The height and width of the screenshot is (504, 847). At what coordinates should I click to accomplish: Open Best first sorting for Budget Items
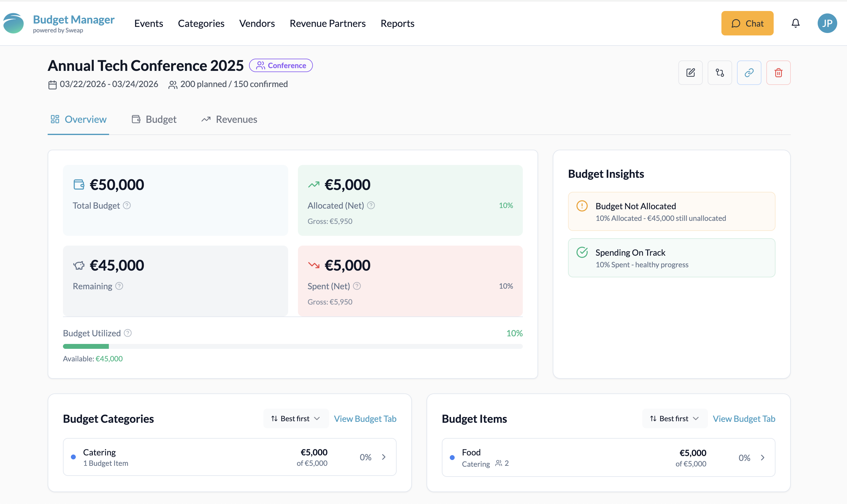[x=674, y=418]
